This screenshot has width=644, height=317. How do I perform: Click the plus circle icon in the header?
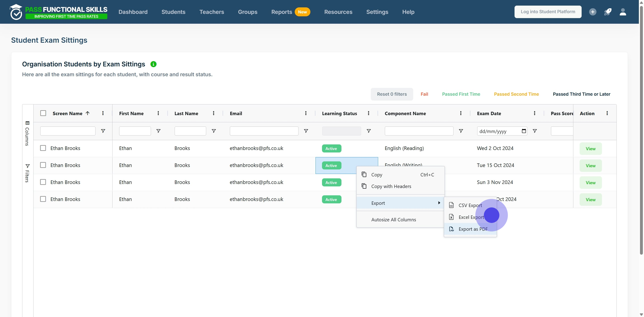(x=592, y=12)
